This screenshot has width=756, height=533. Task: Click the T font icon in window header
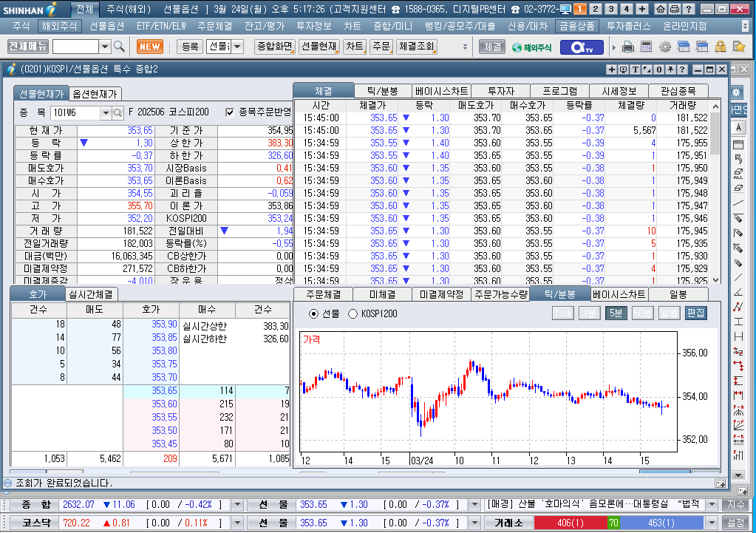pyautogui.click(x=635, y=69)
